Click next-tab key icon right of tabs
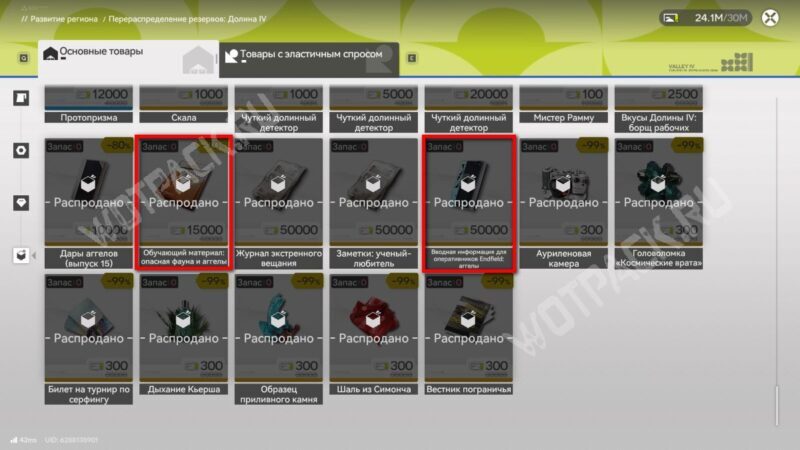 412,58
